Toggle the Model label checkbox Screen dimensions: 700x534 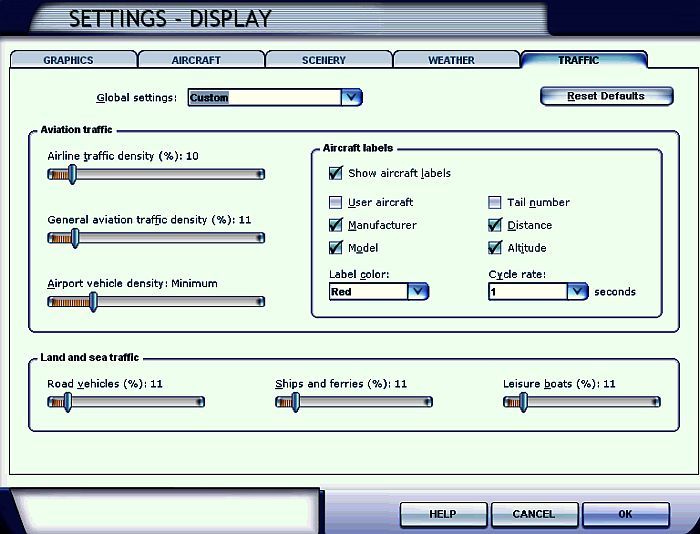coord(336,248)
